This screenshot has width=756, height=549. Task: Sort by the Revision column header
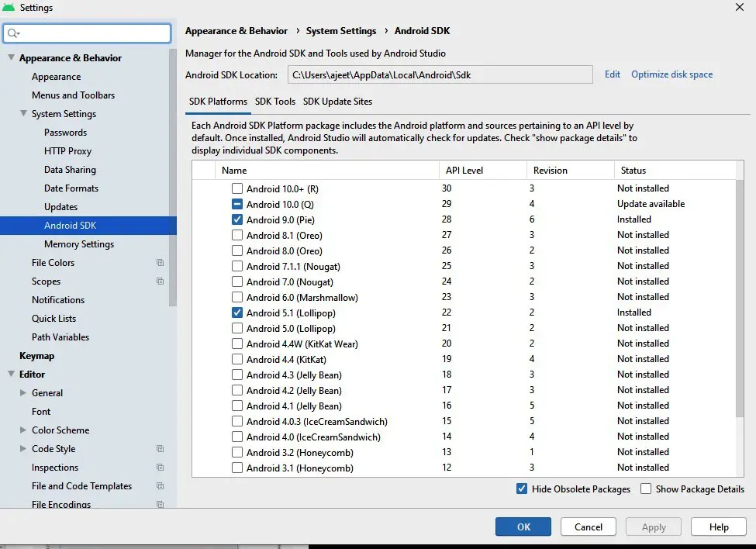[x=571, y=170]
